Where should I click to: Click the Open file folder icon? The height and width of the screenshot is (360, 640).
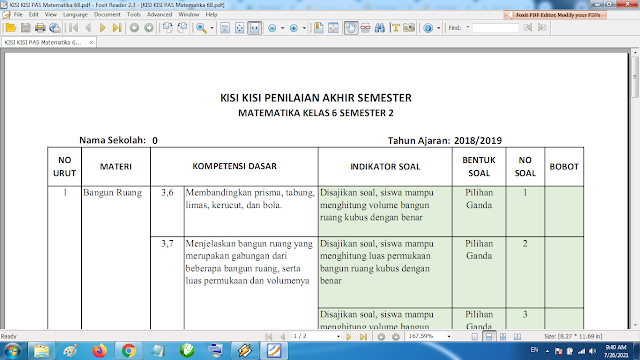pyautogui.click(x=11, y=28)
